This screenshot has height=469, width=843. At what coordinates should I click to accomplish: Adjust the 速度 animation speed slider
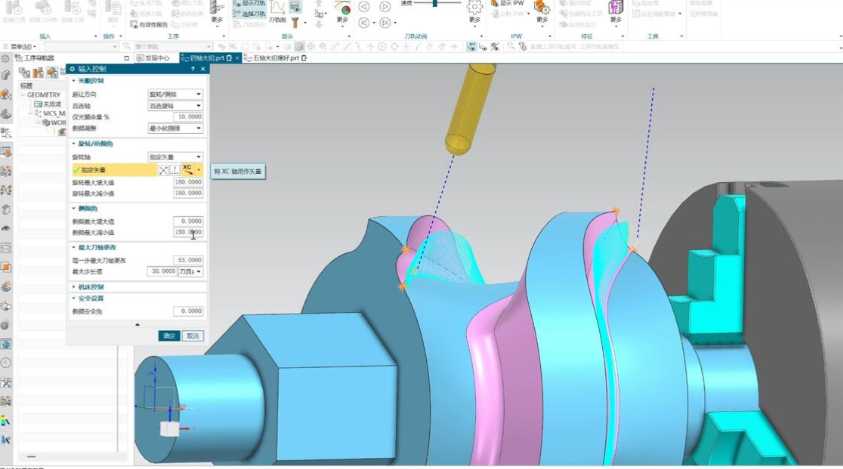tap(435, 3)
